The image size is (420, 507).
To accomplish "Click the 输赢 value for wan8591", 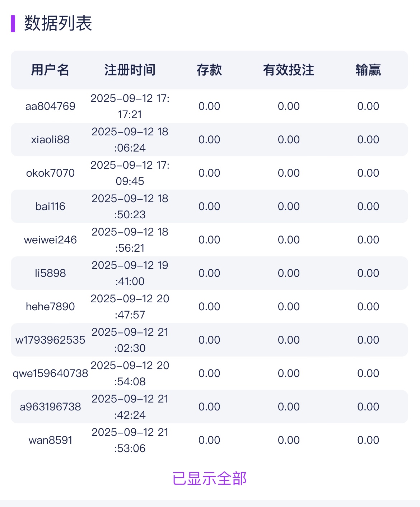I will (x=368, y=440).
